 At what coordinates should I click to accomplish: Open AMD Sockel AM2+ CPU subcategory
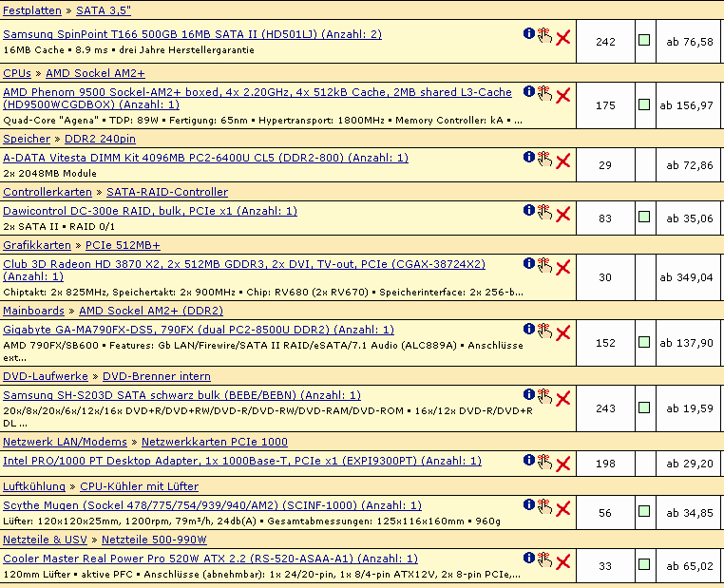(x=95, y=73)
